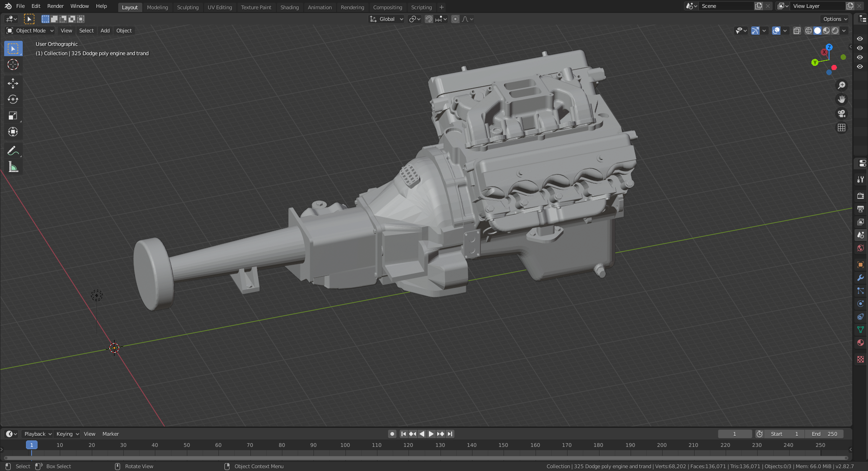Switch to the Sculpting workspace tab
Viewport: 868px width, 471px height.
[x=188, y=7]
